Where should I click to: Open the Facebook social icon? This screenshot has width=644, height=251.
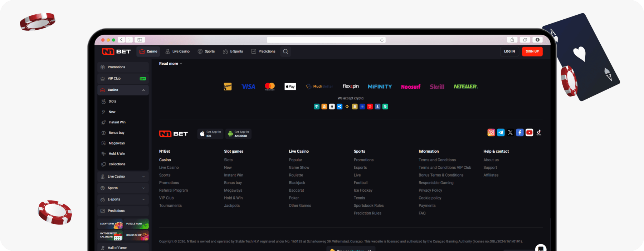(520, 133)
